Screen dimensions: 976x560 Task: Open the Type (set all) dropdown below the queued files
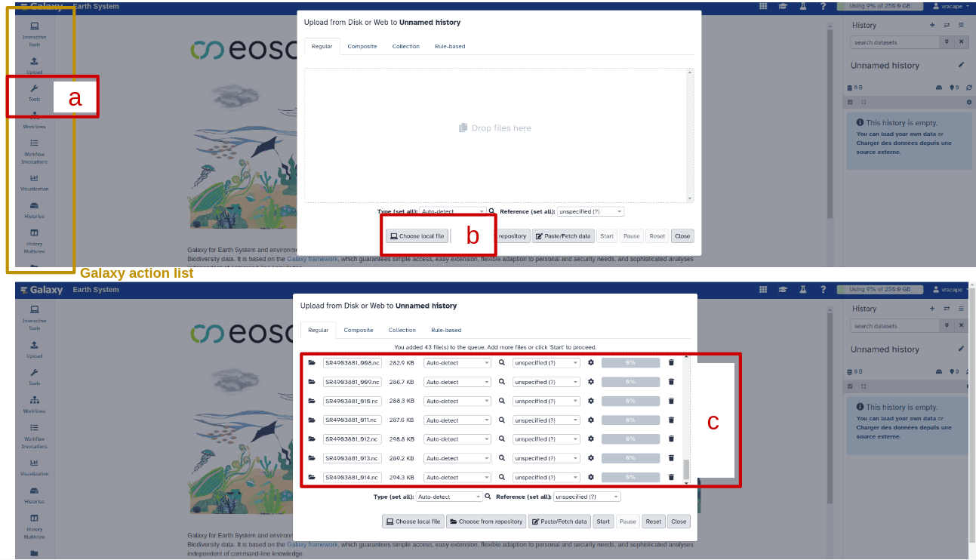coord(448,497)
